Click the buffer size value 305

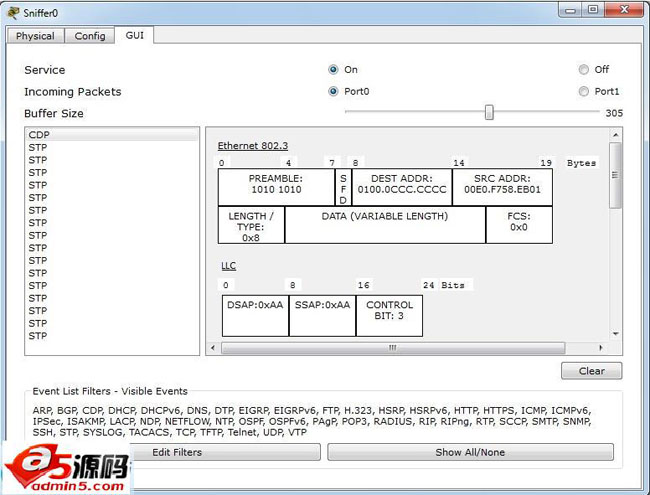point(614,113)
